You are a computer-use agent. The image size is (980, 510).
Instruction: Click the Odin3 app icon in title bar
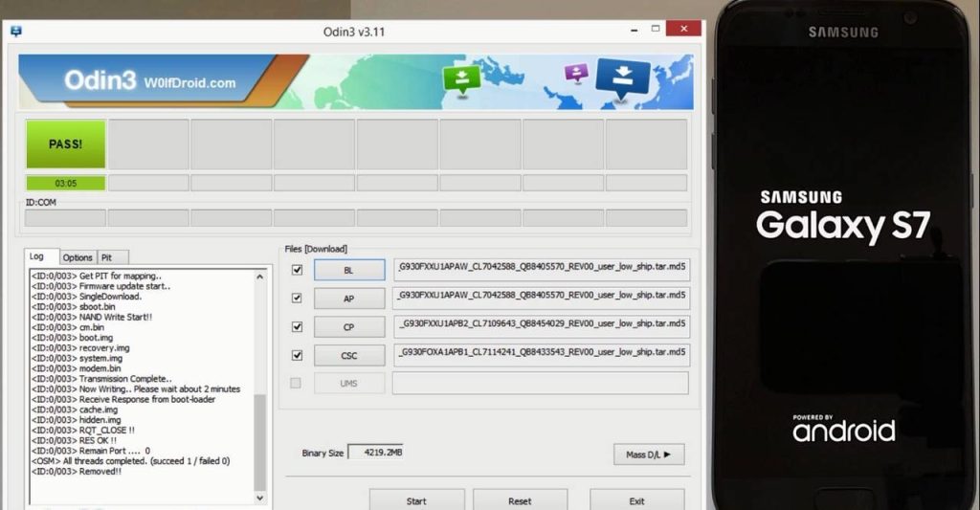tap(16, 32)
